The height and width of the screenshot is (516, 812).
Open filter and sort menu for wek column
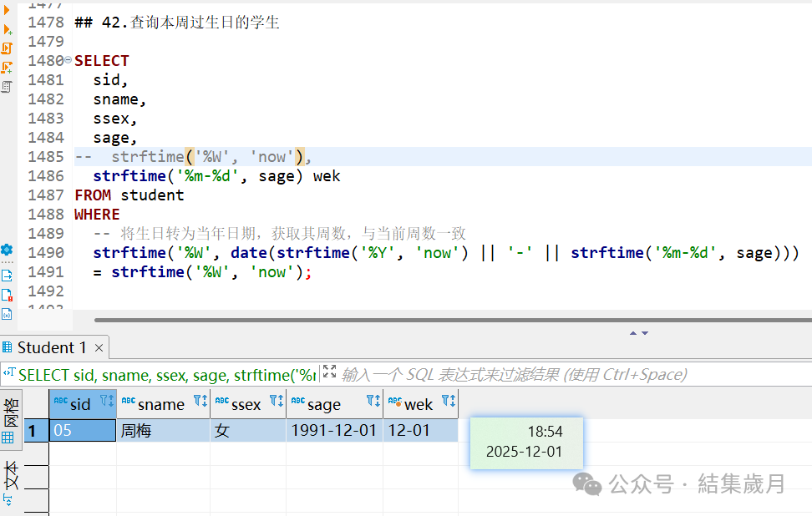pyautogui.click(x=449, y=401)
